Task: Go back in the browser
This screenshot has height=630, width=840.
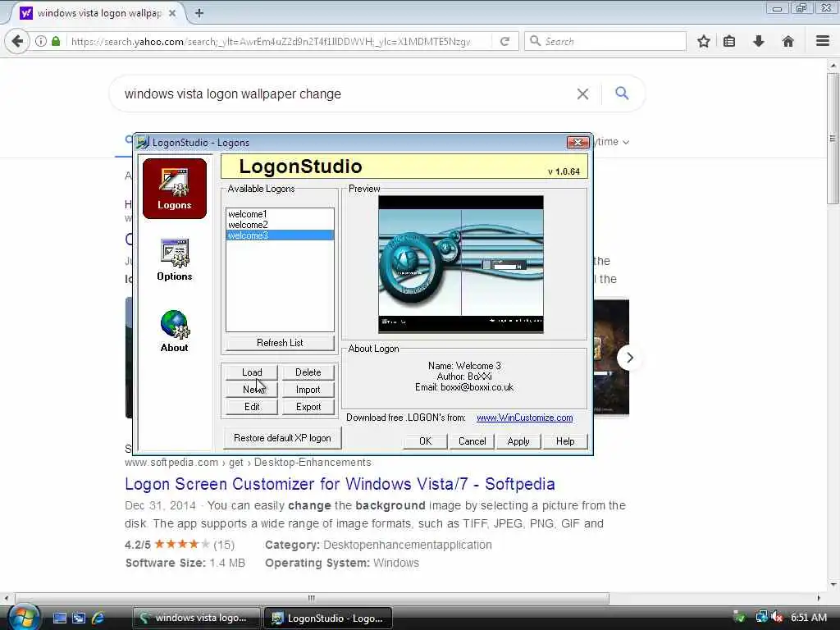Action: (x=17, y=41)
